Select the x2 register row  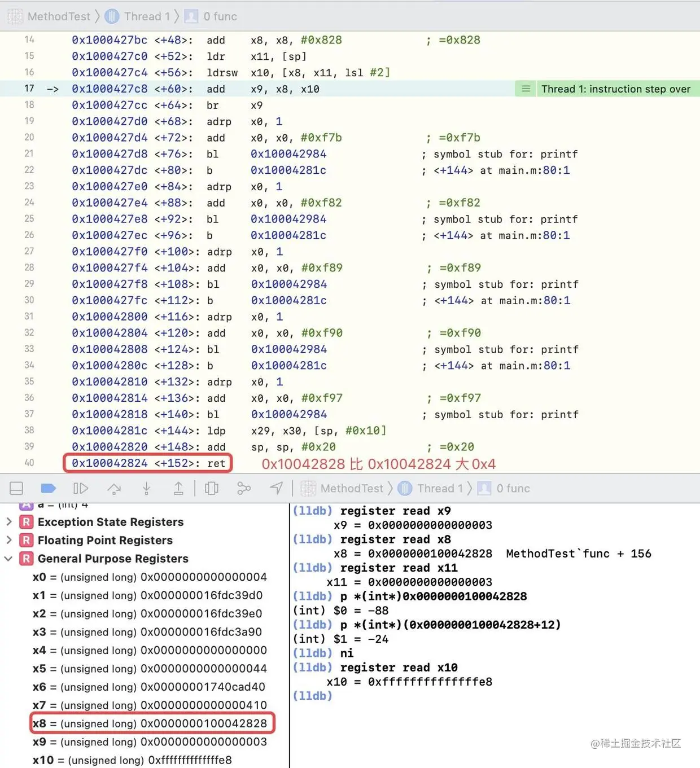coord(147,613)
